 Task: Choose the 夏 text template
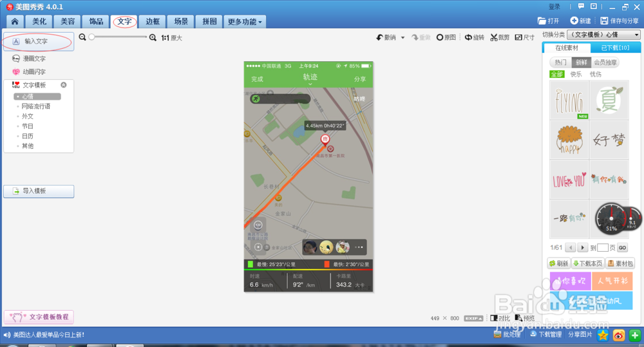(609, 100)
